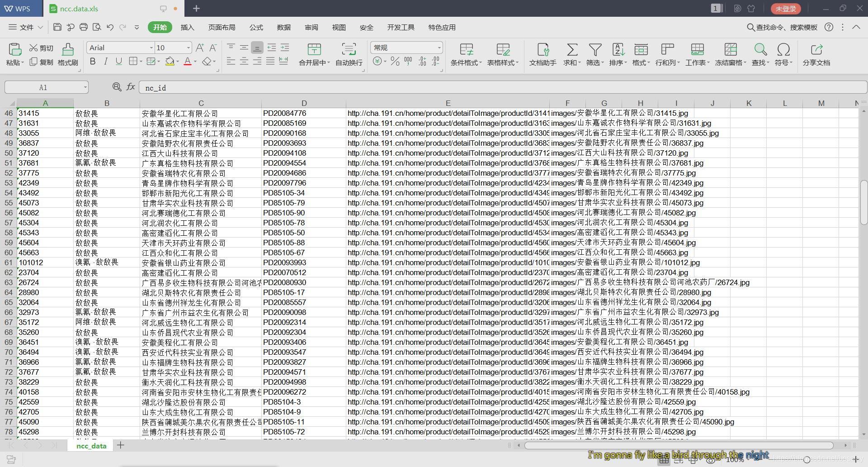Click the help question mark icon
Viewport: 868px width, 467px height.
tap(829, 27)
